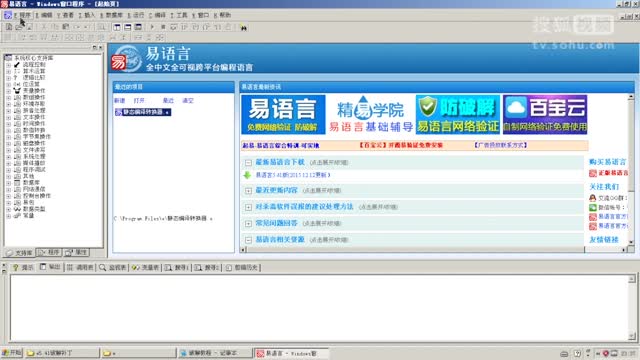Viewport: 640px width, 360px height.
Task: Switch to the 支持库 panel tab
Action: coord(19,253)
